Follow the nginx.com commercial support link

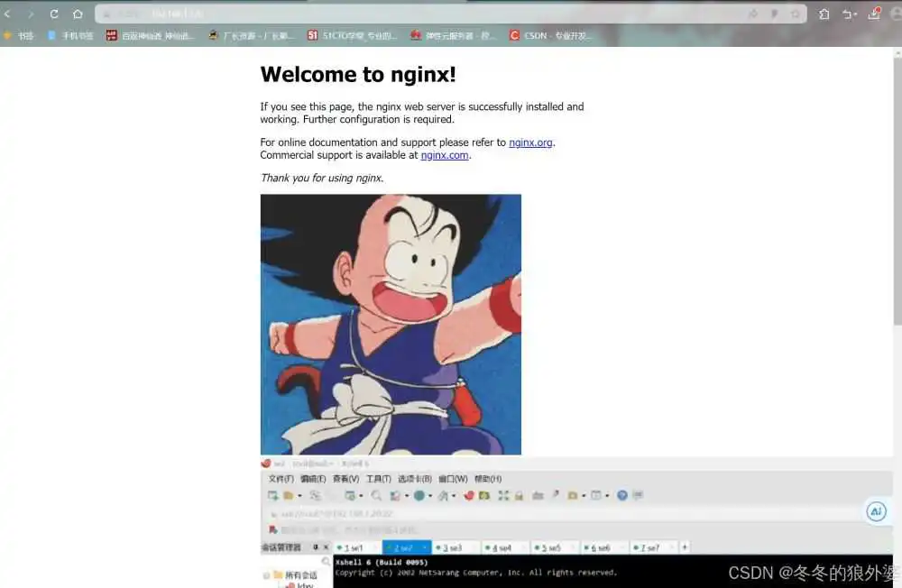[x=445, y=155]
